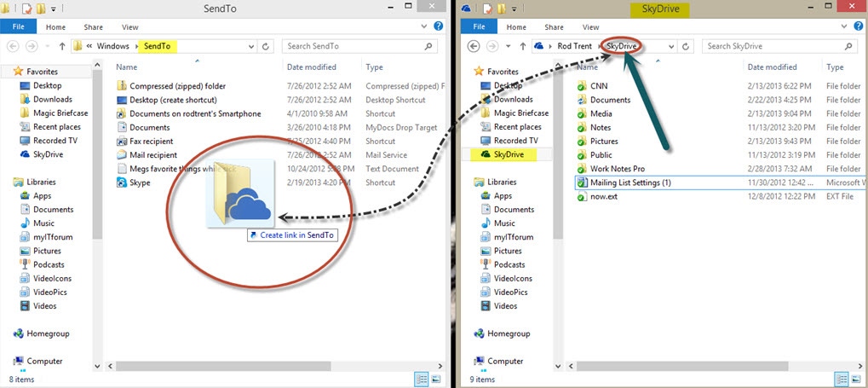
Task: Open address bar history dropdown in SendTo window
Action: tap(251, 47)
